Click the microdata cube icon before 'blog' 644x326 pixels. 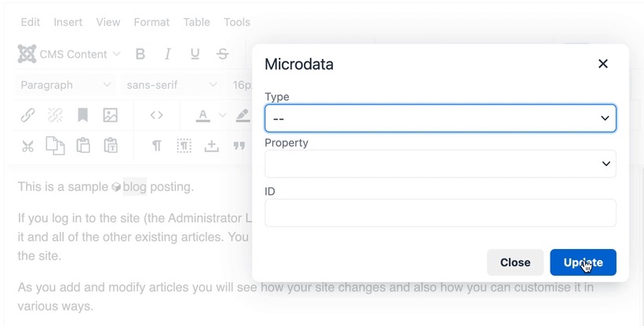click(116, 187)
